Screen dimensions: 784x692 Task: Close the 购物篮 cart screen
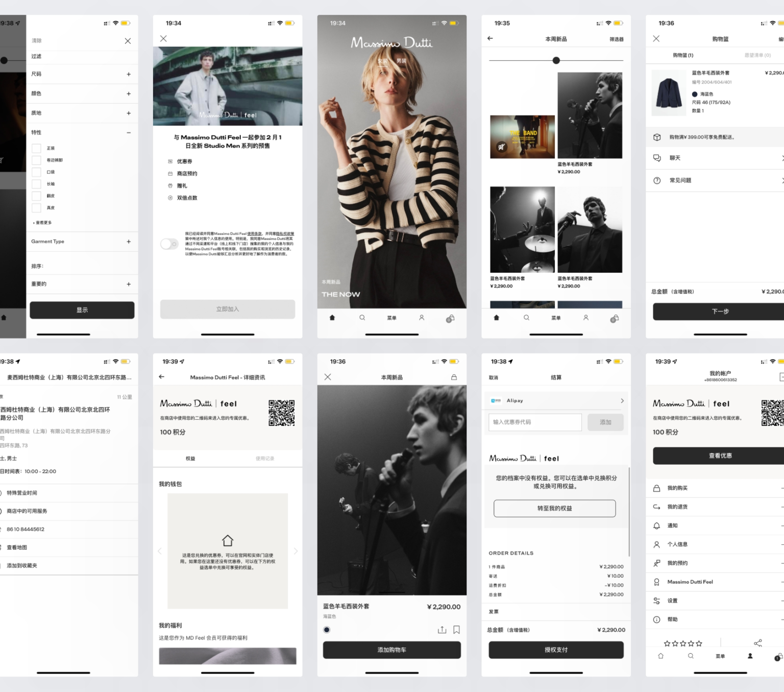[656, 38]
